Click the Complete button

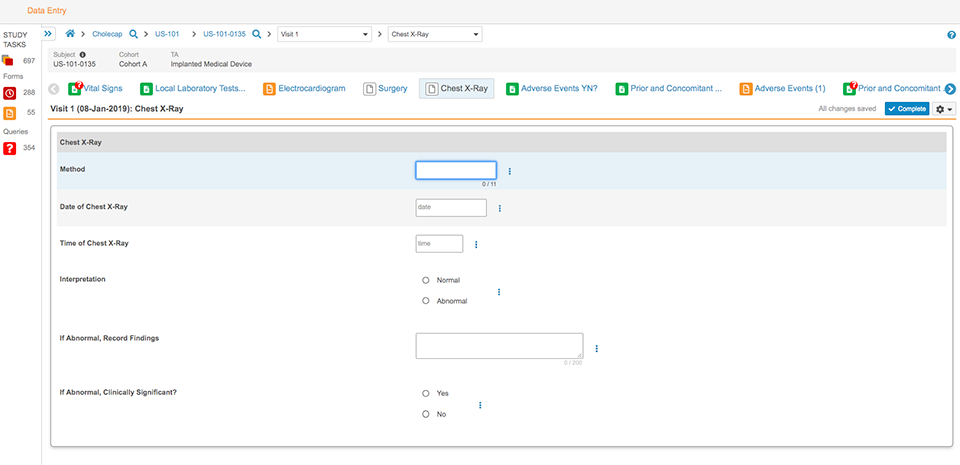pyautogui.click(x=907, y=108)
